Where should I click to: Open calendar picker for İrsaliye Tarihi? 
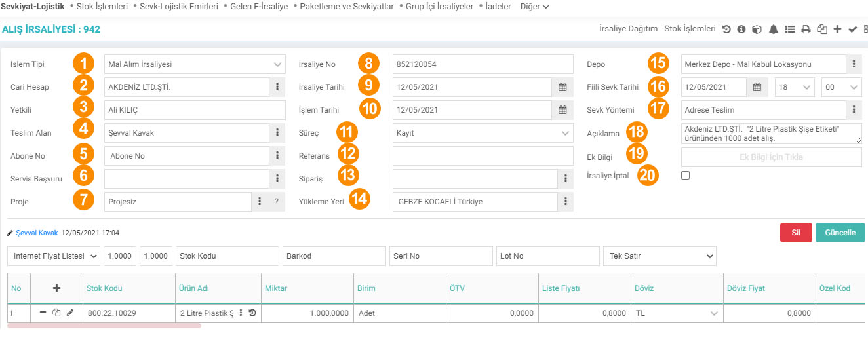562,86
